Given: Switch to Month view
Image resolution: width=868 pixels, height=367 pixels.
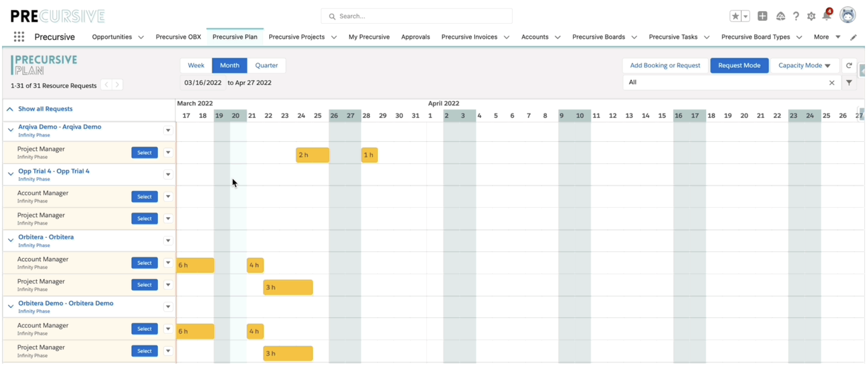Looking at the screenshot, I should pyautogui.click(x=229, y=66).
